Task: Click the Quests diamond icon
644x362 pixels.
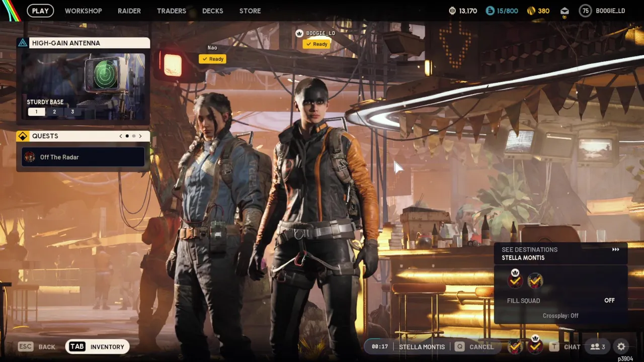Action: [23, 136]
